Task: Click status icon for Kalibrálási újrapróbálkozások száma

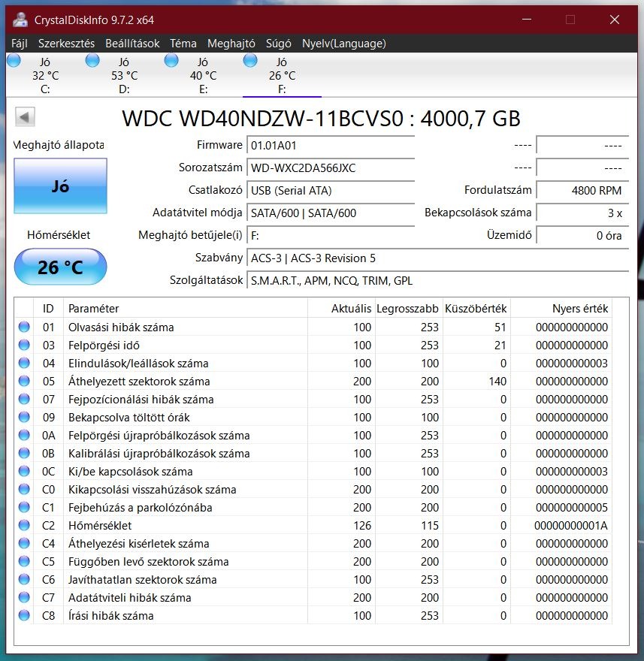Action: (24, 453)
